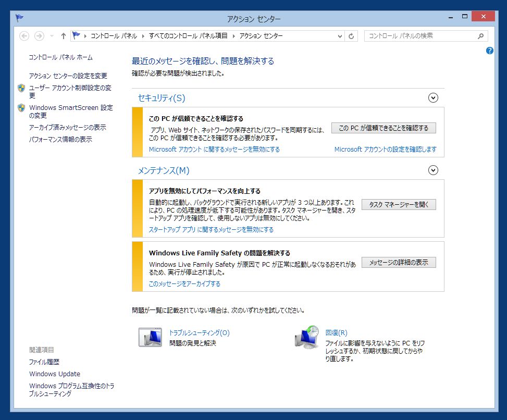
Task: Open アクション センターの設定を変更 link
Action: point(68,76)
